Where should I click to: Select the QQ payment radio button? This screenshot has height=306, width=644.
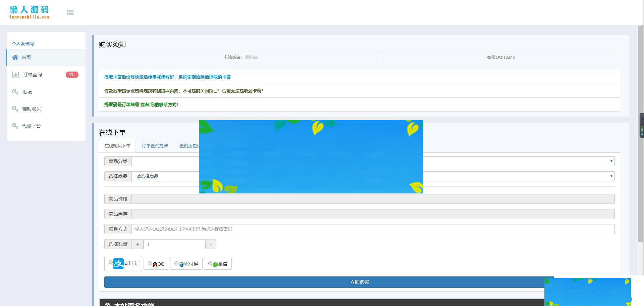[150, 264]
